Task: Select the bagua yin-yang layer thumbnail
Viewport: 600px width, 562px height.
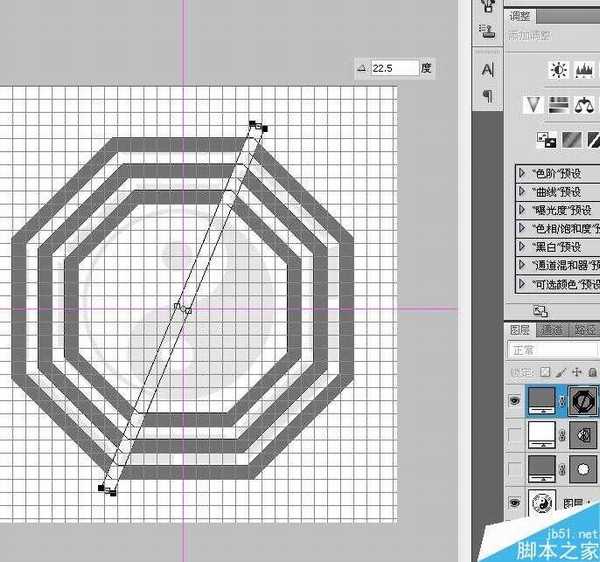Action: pyautogui.click(x=541, y=502)
